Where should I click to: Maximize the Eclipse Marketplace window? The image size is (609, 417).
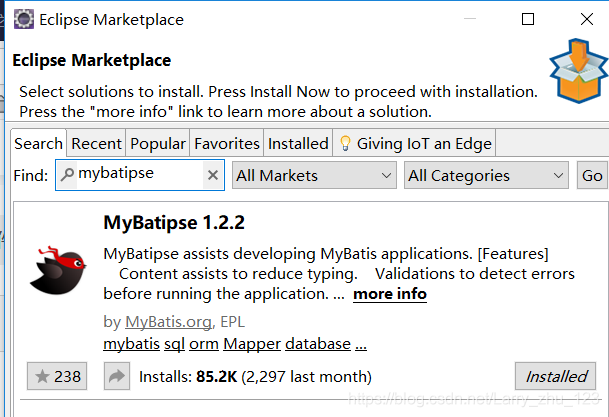(x=528, y=19)
